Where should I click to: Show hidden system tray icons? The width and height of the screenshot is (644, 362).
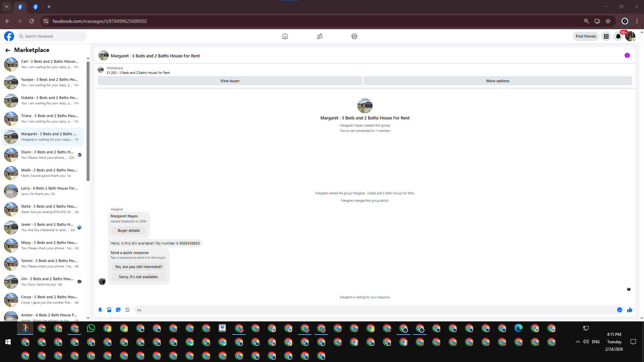578,342
